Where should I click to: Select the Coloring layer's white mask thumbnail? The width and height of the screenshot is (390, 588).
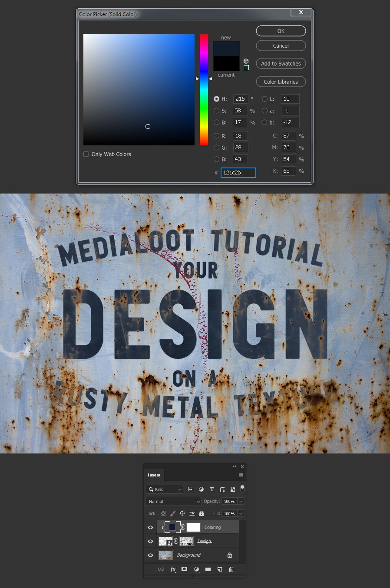[193, 527]
